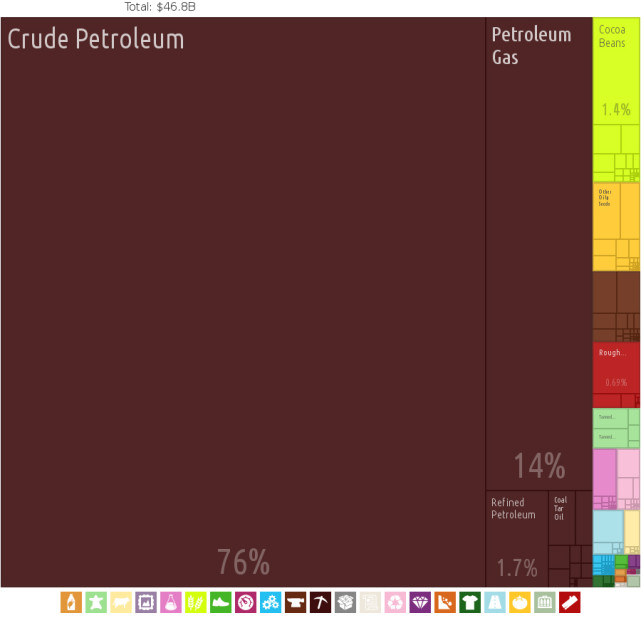Click the purple postage stamp category icon
The width and height of the screenshot is (641, 618).
[146, 602]
